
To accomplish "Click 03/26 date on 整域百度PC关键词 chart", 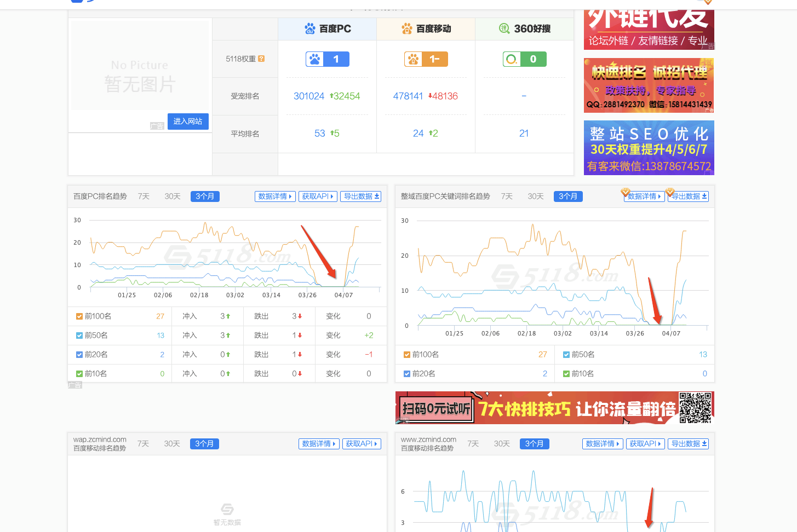I will click(635, 333).
